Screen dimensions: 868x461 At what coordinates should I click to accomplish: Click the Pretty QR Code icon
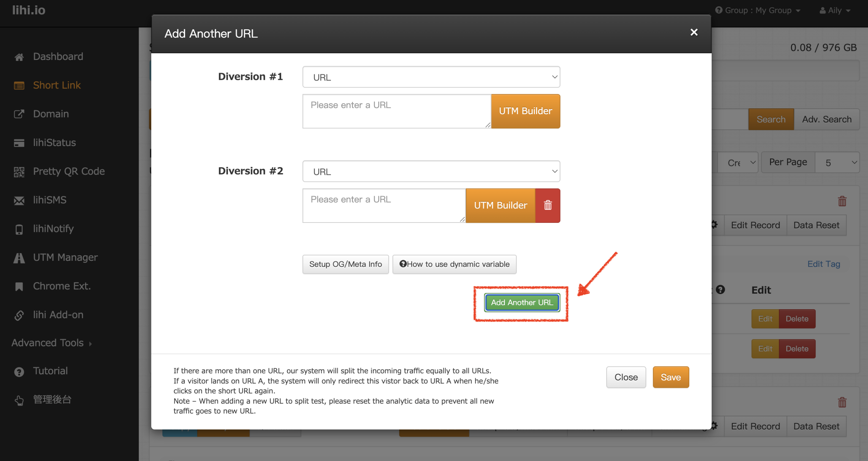(19, 172)
